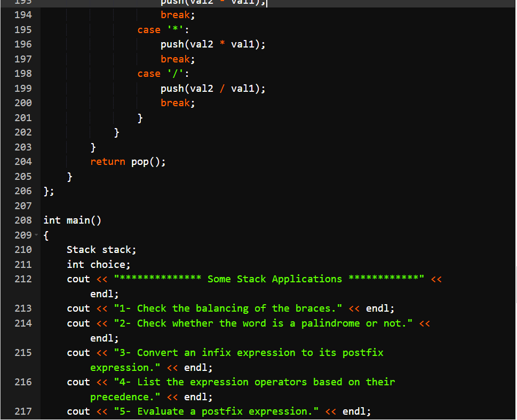Click the postfix evaluation string on line 217
The width and height of the screenshot is (517, 420).
(x=224, y=411)
